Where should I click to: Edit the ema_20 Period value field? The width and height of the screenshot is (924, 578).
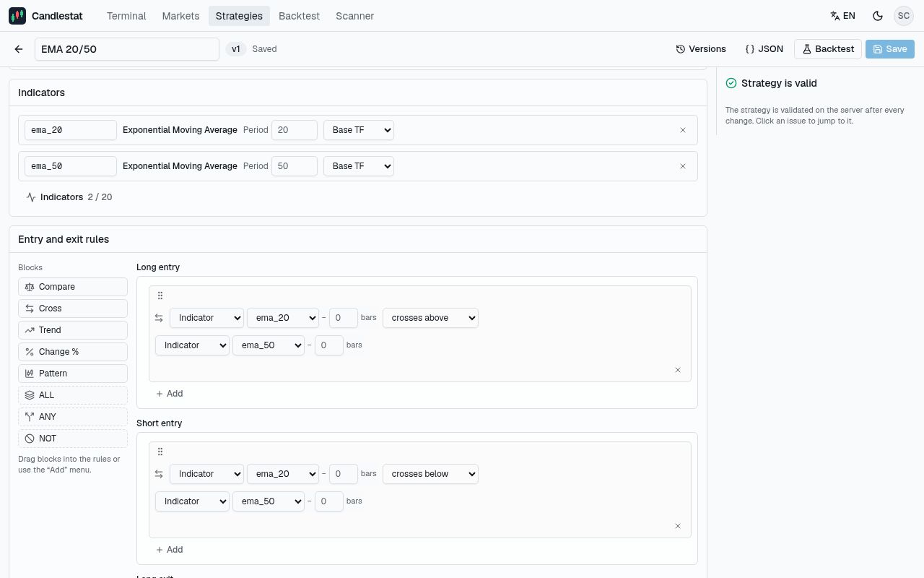point(295,130)
